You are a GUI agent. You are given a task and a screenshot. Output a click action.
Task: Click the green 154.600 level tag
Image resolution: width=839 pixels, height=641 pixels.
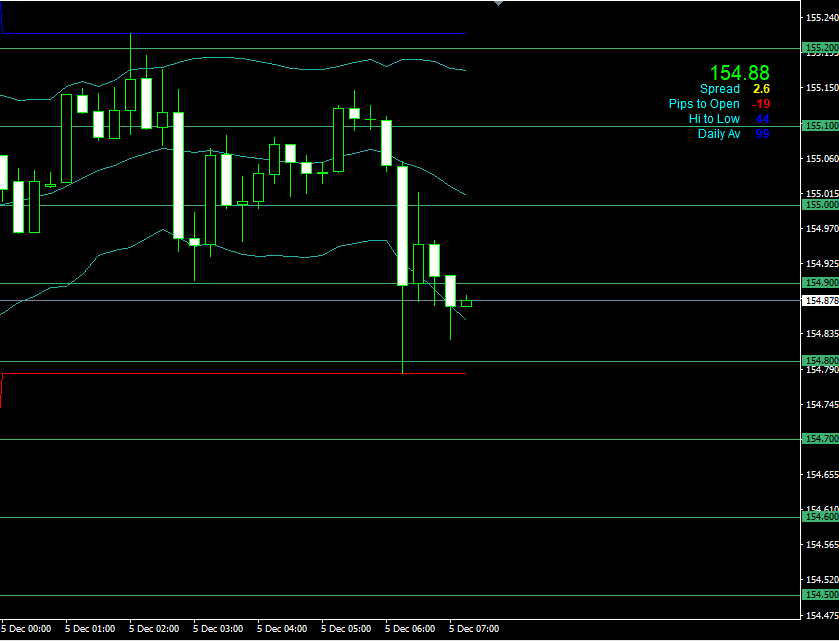pos(821,517)
